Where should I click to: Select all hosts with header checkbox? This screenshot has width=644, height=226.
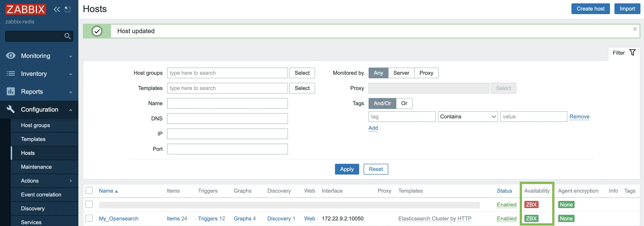[89, 191]
